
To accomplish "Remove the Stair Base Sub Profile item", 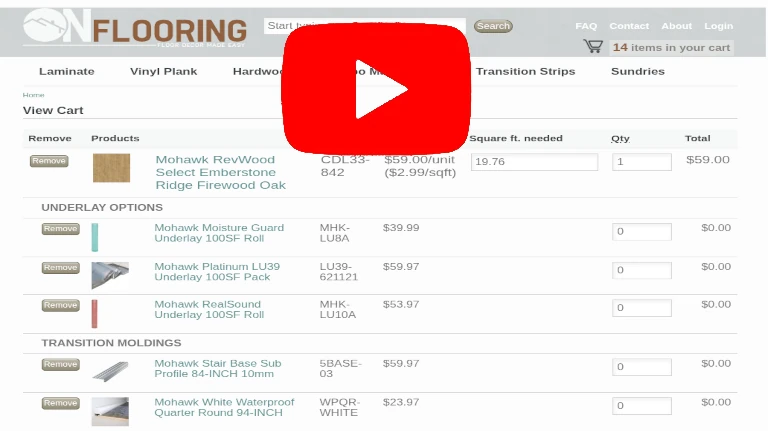I will point(60,364).
